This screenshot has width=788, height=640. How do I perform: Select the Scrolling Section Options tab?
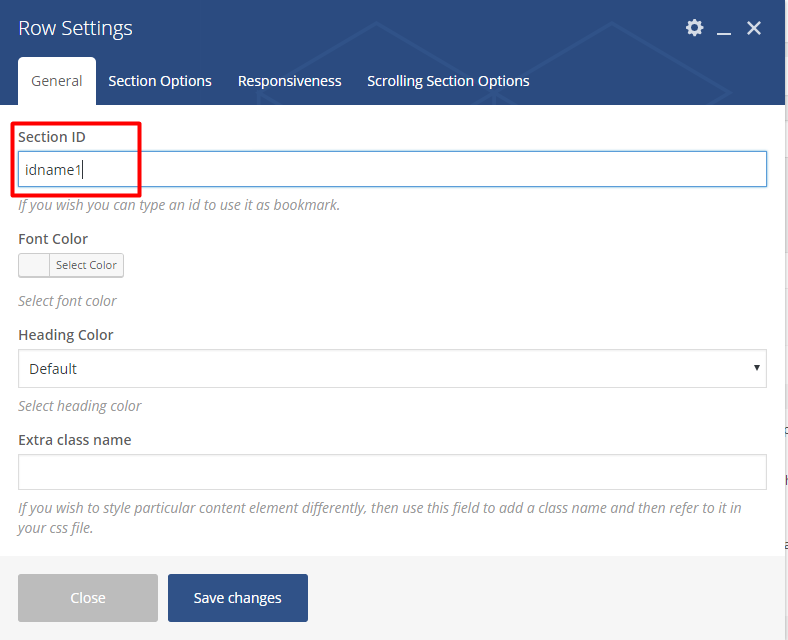448,81
